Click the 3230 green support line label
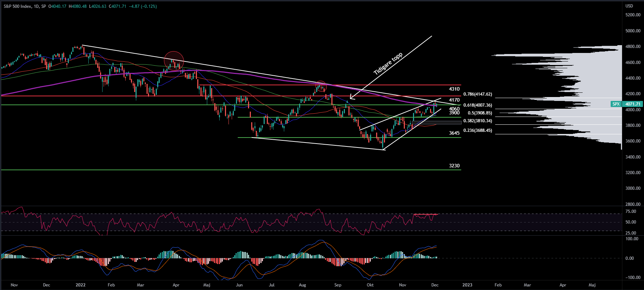 (454, 166)
